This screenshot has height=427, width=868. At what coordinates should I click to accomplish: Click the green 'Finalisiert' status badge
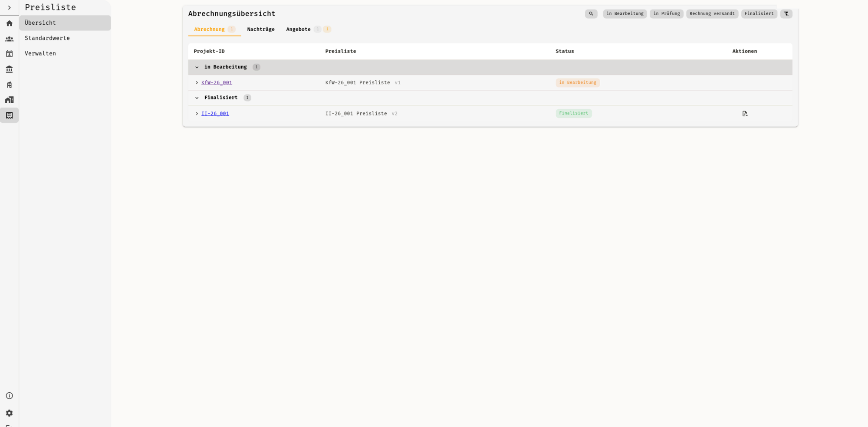[x=574, y=113]
